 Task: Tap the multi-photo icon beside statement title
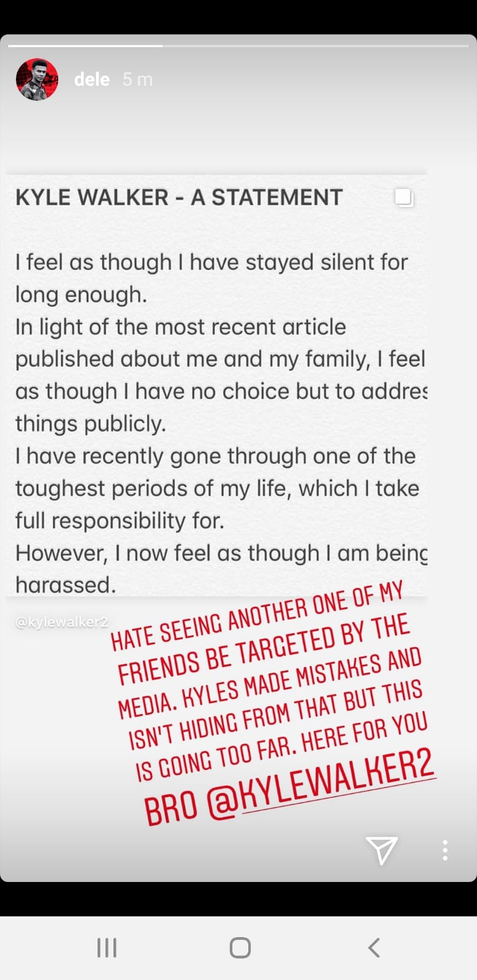click(404, 197)
